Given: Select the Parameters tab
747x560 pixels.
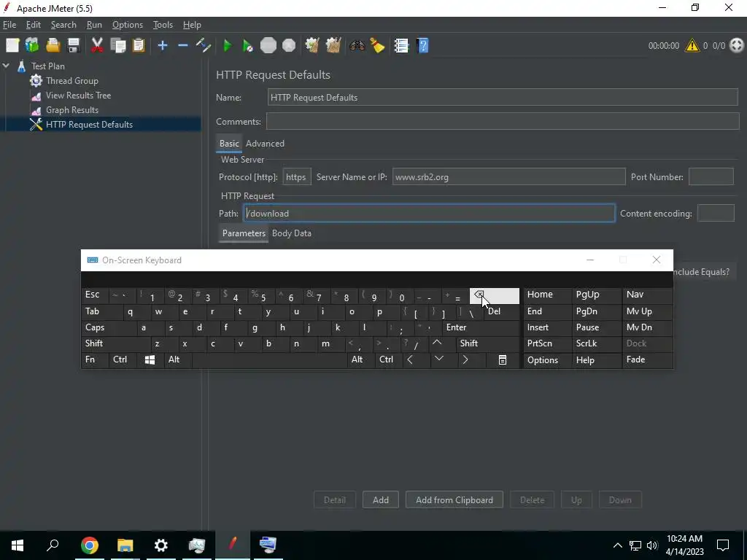Looking at the screenshot, I should point(244,233).
